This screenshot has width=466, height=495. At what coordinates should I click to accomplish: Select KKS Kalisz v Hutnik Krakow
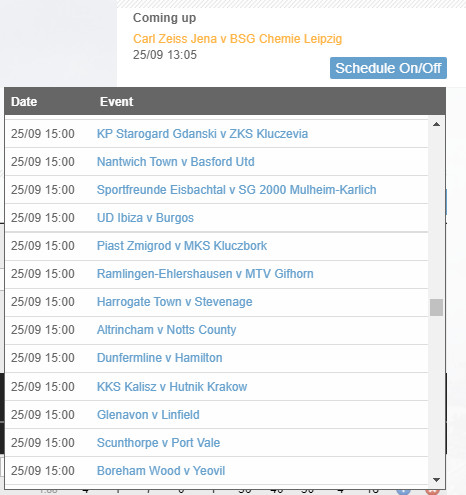[x=172, y=387]
